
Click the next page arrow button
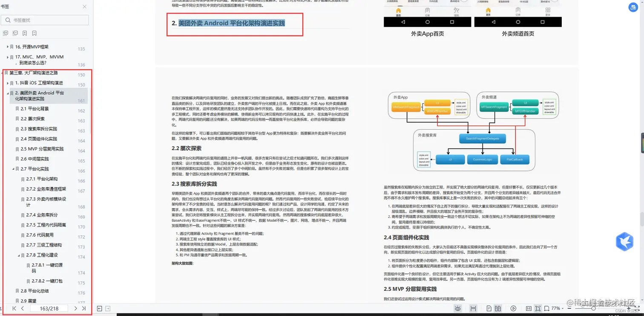coord(75,308)
